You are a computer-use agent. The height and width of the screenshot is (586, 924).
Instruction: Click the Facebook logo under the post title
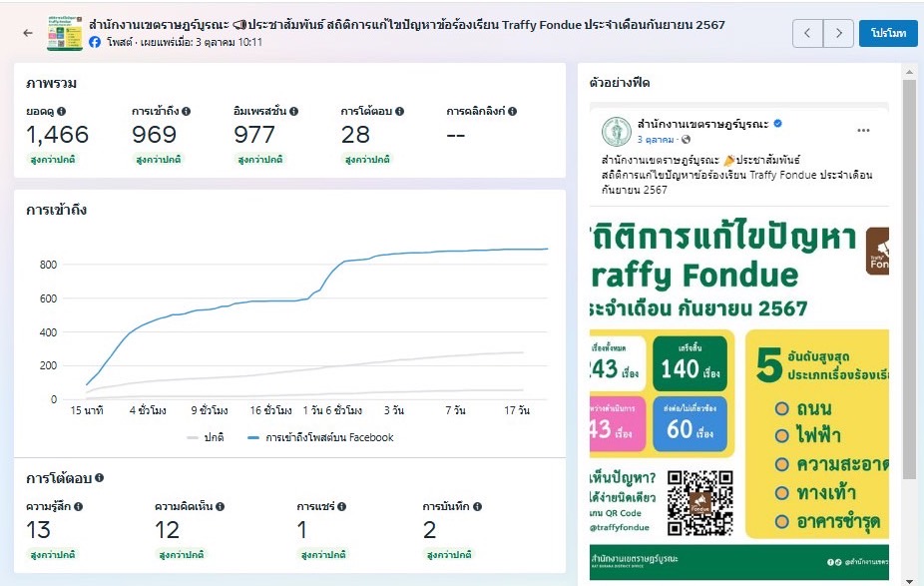tap(95, 43)
